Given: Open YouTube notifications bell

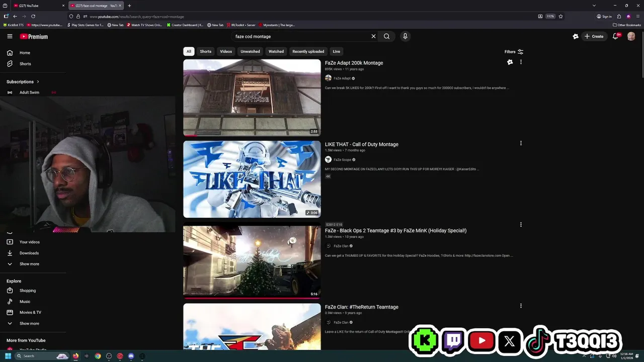Looking at the screenshot, I should coord(615,36).
